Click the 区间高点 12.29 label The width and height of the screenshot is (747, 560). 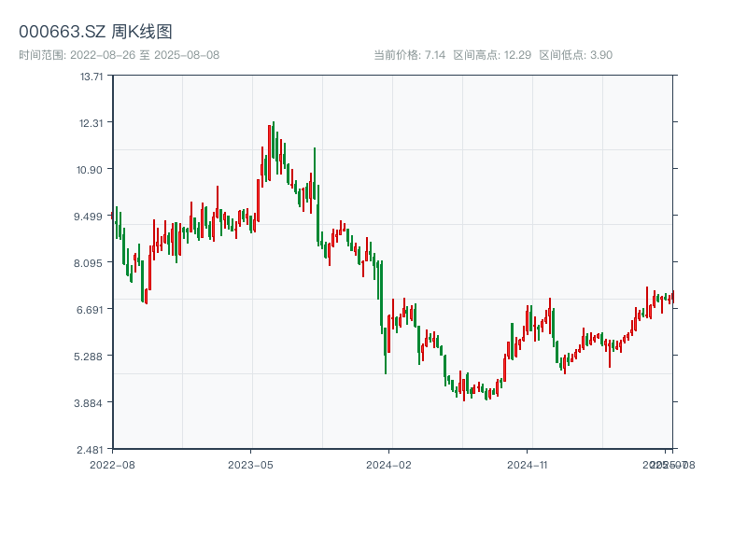tap(492, 55)
